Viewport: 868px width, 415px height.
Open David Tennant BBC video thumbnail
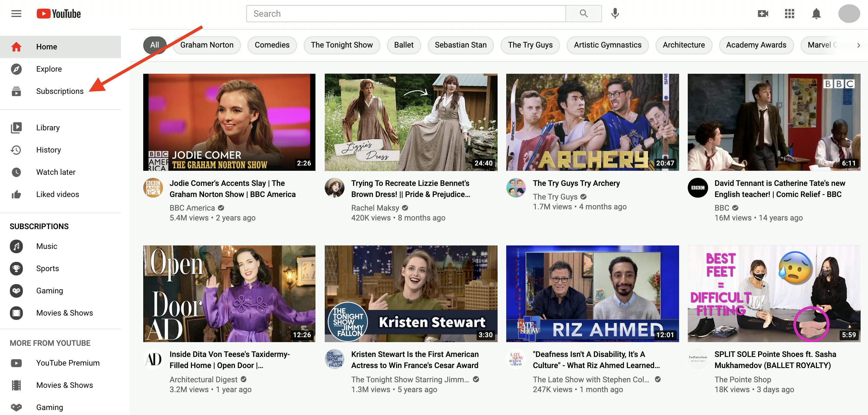tap(774, 122)
